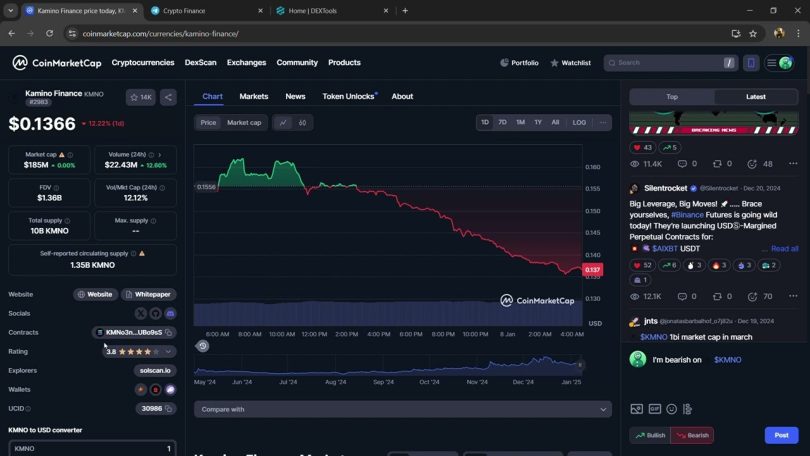Screen dimensions: 810x456
Task: Set chart range to 7D
Action: click(502, 122)
